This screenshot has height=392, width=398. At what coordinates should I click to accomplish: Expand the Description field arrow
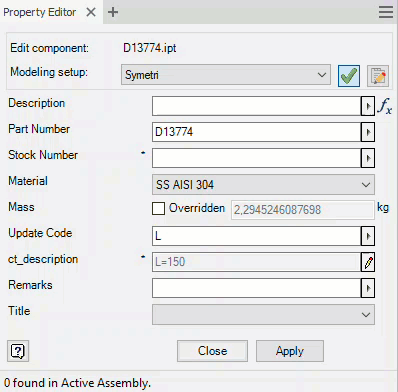[368, 106]
